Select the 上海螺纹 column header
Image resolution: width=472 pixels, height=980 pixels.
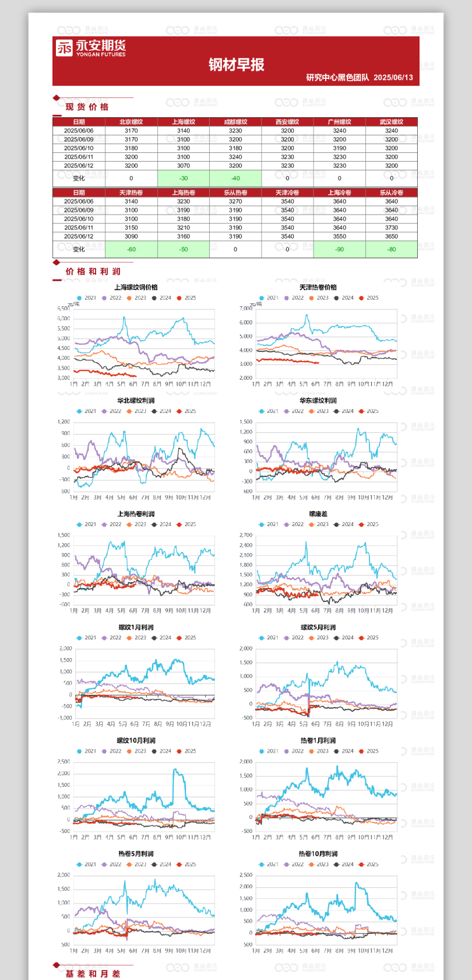[184, 122]
